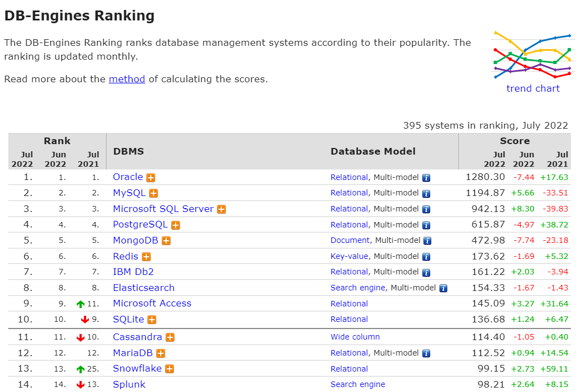Screen dimensions: 582x392
Task: Open info icon in Redis row
Action: (426, 257)
